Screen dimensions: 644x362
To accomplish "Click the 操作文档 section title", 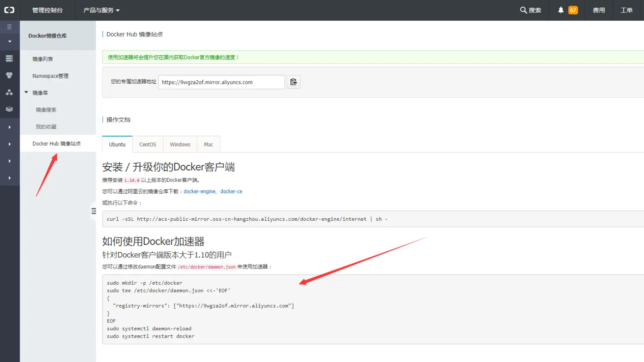I will pos(118,120).
